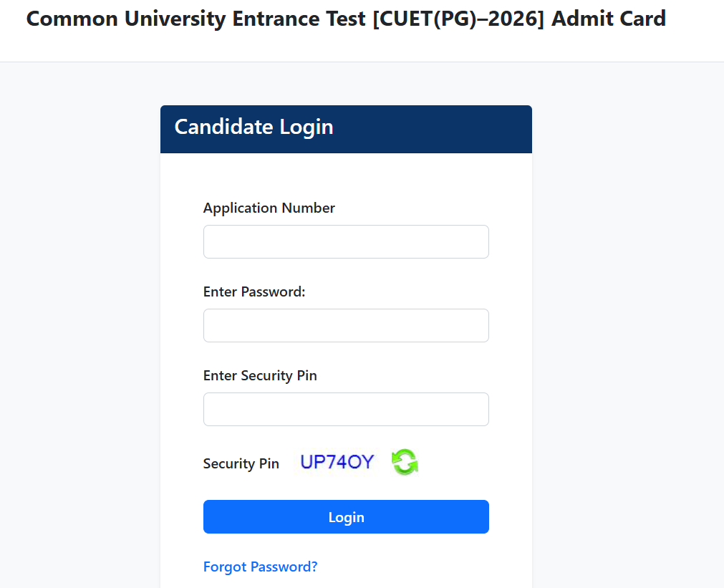
Task: Click the Application Number input box
Action: click(346, 241)
